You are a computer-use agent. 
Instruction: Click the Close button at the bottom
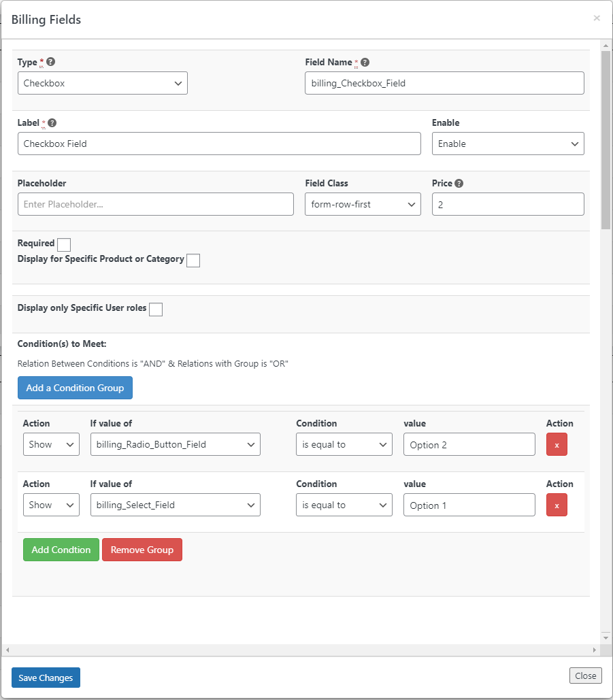pos(585,676)
